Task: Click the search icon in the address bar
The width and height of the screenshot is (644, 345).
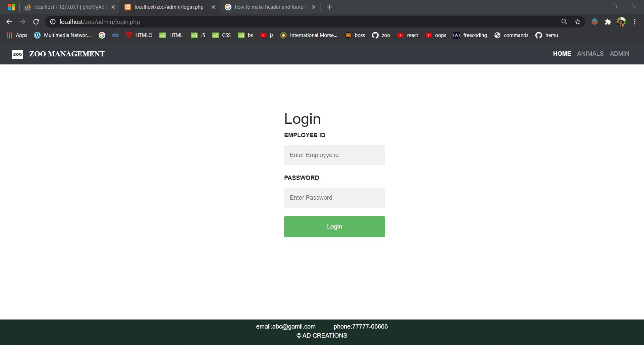Action: click(564, 21)
